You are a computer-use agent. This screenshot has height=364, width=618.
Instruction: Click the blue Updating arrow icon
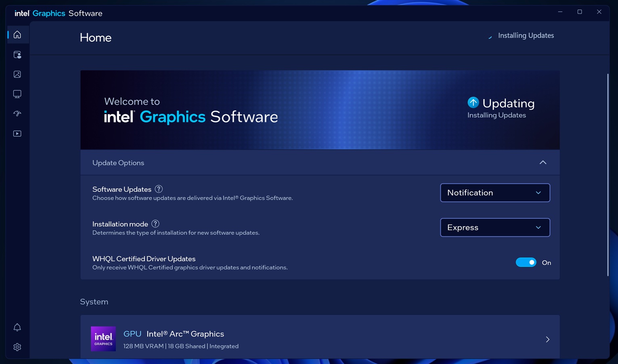(473, 103)
